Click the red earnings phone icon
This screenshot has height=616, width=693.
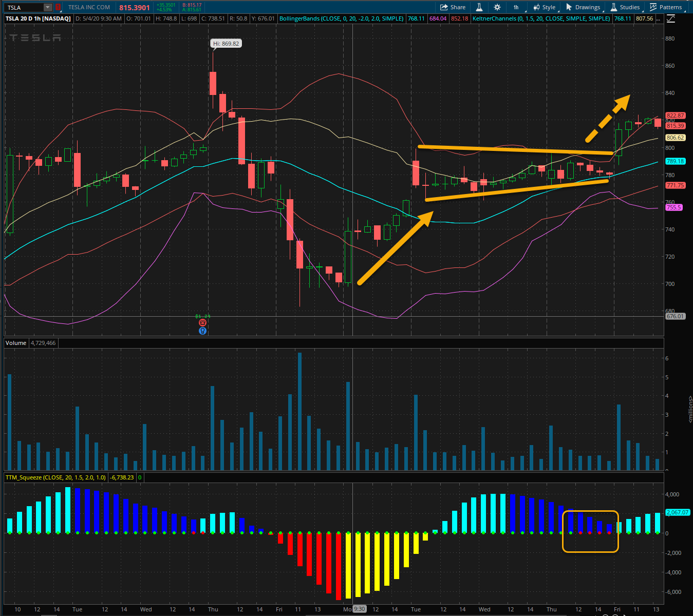click(x=202, y=323)
